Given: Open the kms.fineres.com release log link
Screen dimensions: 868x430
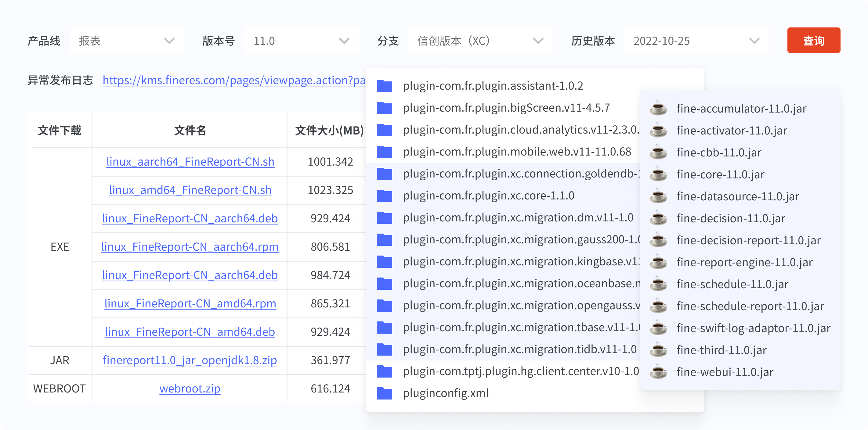Looking at the screenshot, I should coord(234,80).
